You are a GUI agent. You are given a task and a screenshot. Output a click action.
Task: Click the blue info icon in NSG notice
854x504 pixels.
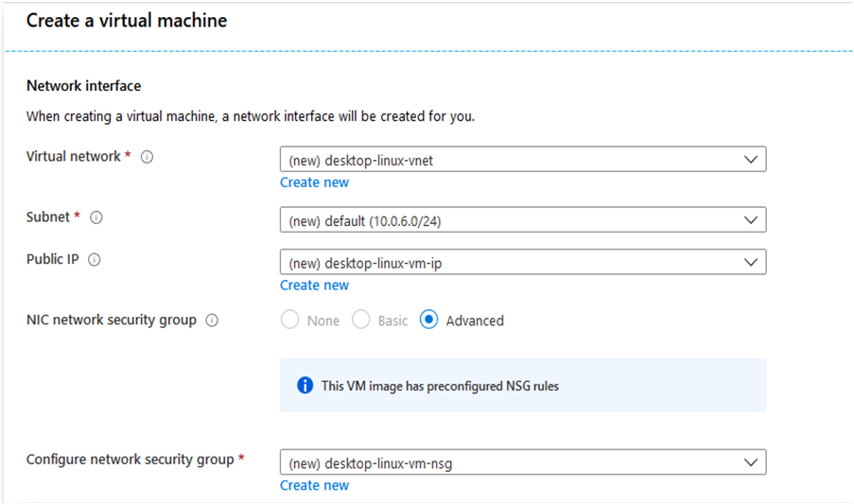(x=305, y=386)
